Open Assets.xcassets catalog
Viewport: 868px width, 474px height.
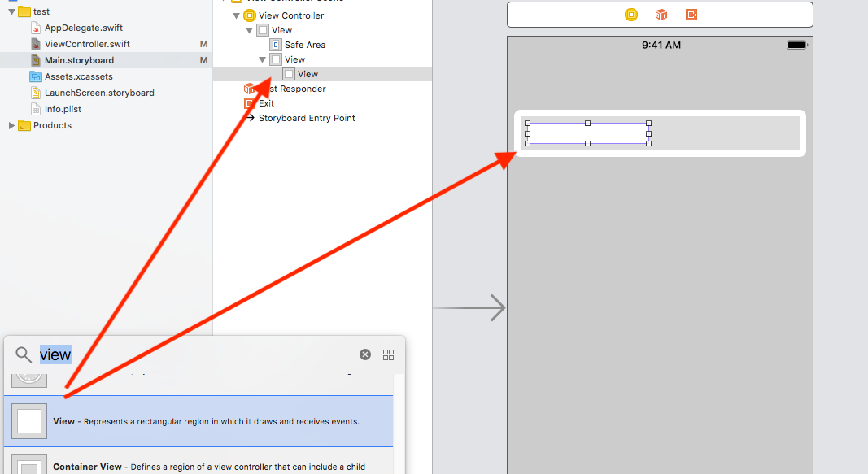pyautogui.click(x=79, y=76)
